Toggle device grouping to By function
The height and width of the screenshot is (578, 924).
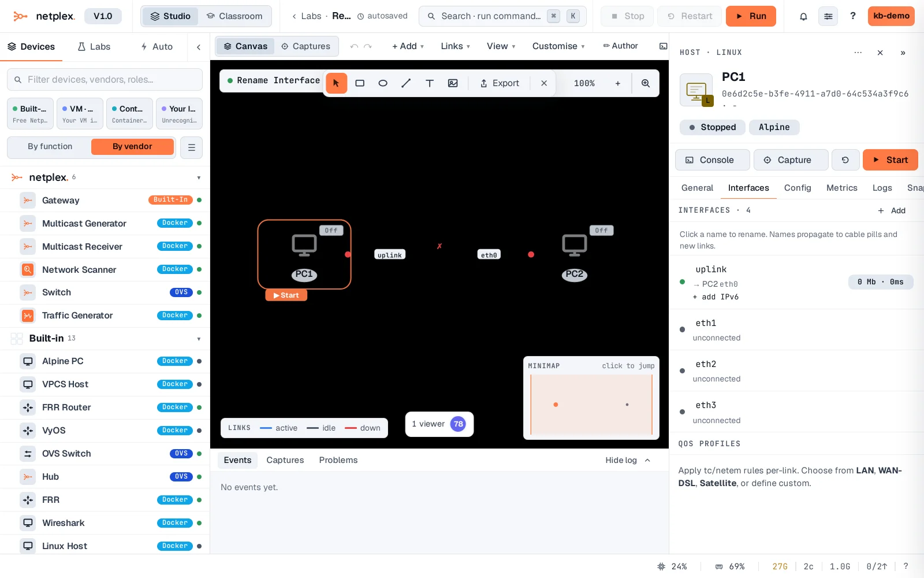(50, 147)
